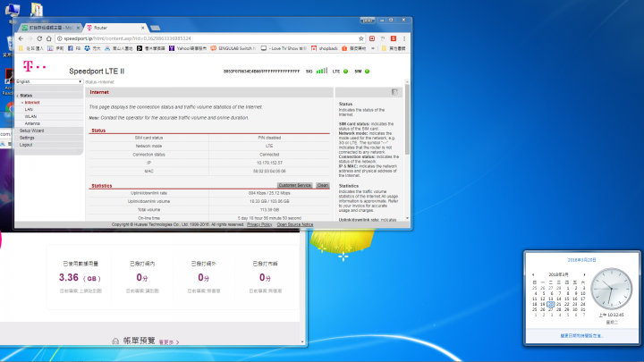Reload the router page
644x362 pixels.
coord(39,38)
